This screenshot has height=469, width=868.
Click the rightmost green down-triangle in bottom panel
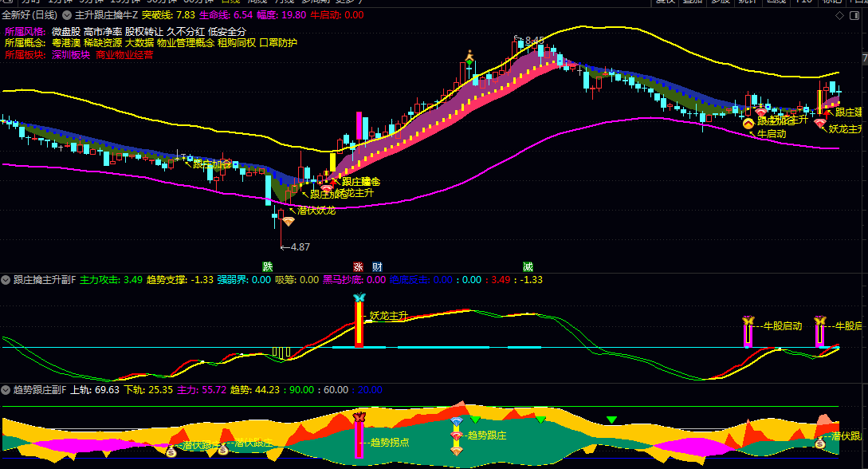coord(611,420)
